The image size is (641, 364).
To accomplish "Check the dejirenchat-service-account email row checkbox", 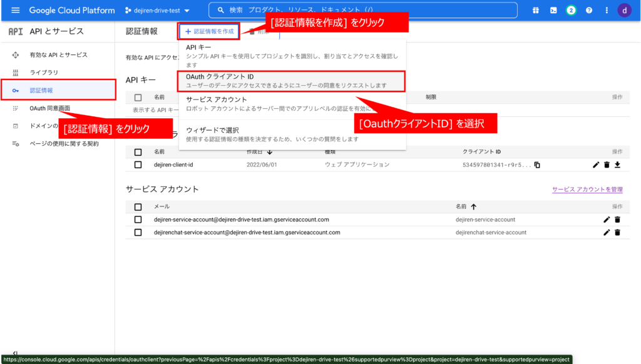I will coord(138,233).
